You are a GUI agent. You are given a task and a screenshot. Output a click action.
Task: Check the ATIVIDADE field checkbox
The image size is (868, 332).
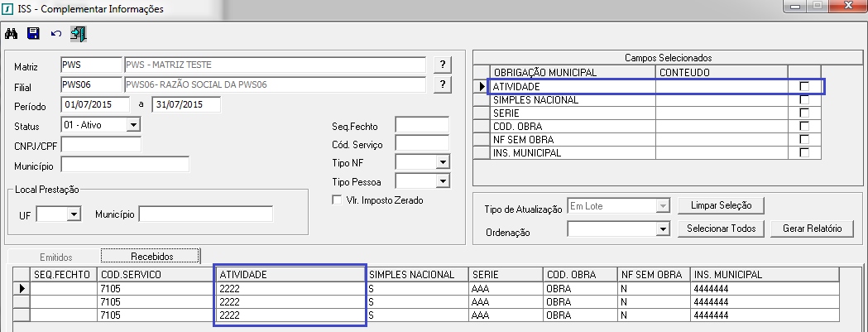[x=804, y=87]
